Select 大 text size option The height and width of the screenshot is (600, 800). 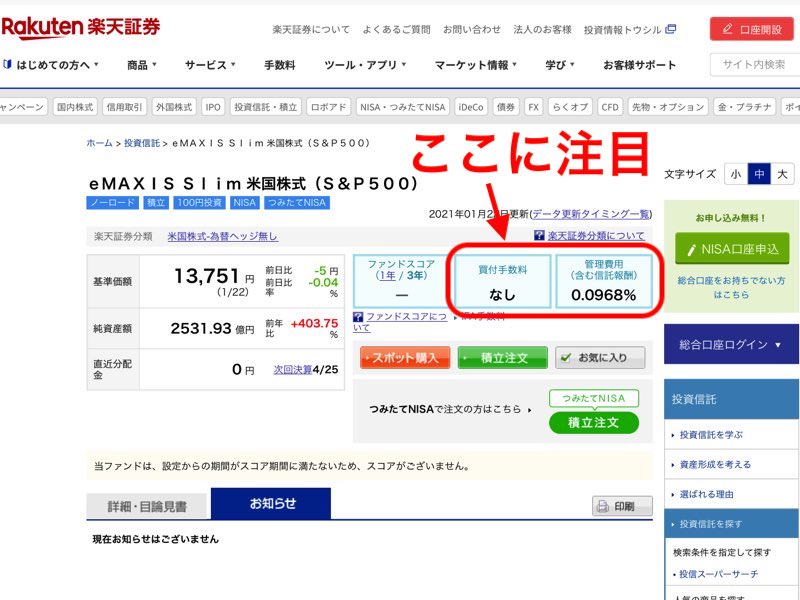click(782, 174)
